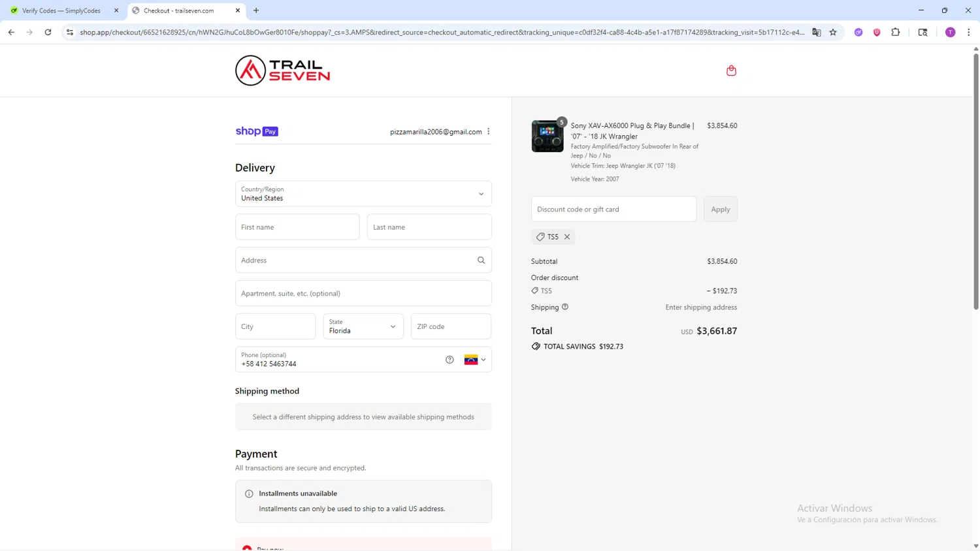Screen dimensions: 980x551
Task: Open the Chrome profile avatar
Action: [x=951, y=32]
